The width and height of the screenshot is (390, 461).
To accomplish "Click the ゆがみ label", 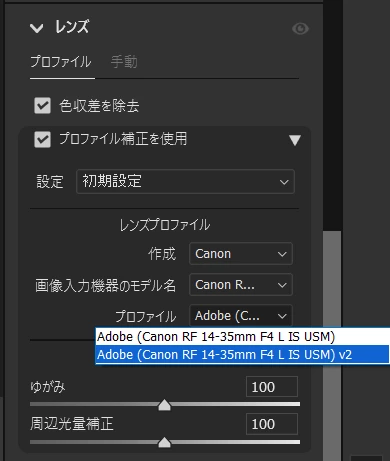I will point(48,387).
